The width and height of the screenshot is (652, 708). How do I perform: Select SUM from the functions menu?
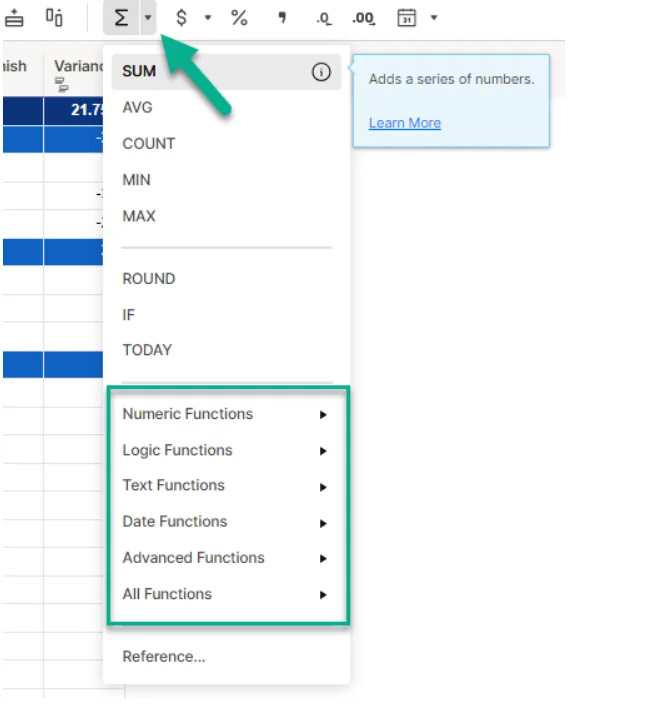(226, 72)
